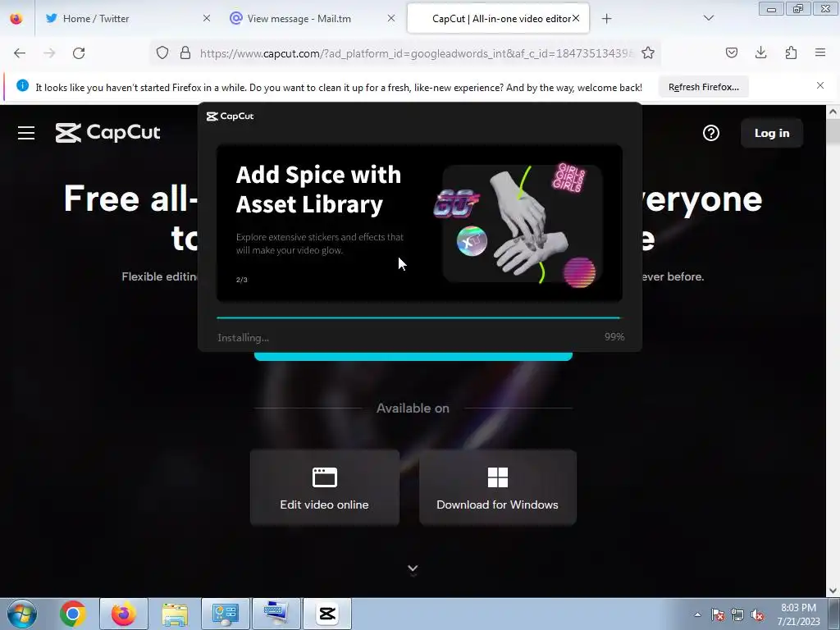The width and height of the screenshot is (840, 630).
Task: Click Edit video online button
Action: [325, 487]
